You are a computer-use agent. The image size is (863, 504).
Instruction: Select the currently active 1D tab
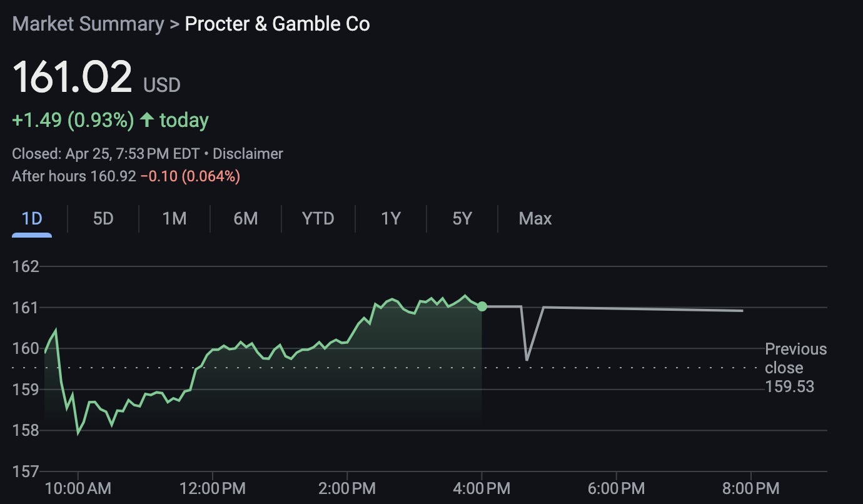32,219
